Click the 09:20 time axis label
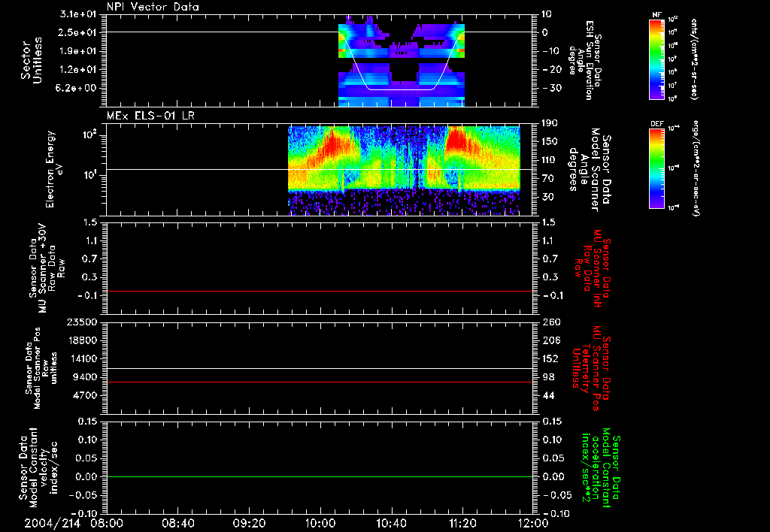The width and height of the screenshot is (770, 532). [x=249, y=524]
